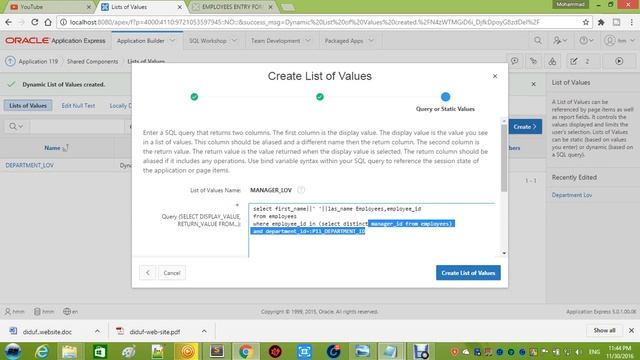The height and width of the screenshot is (360, 640).
Task: Open the DEPARTMENT_LOV entry
Action: (29, 165)
